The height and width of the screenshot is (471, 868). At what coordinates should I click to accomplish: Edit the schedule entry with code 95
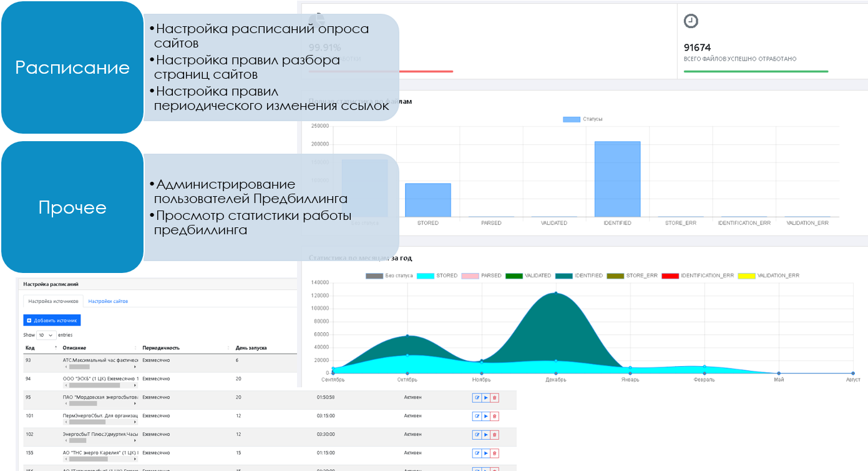point(477,398)
